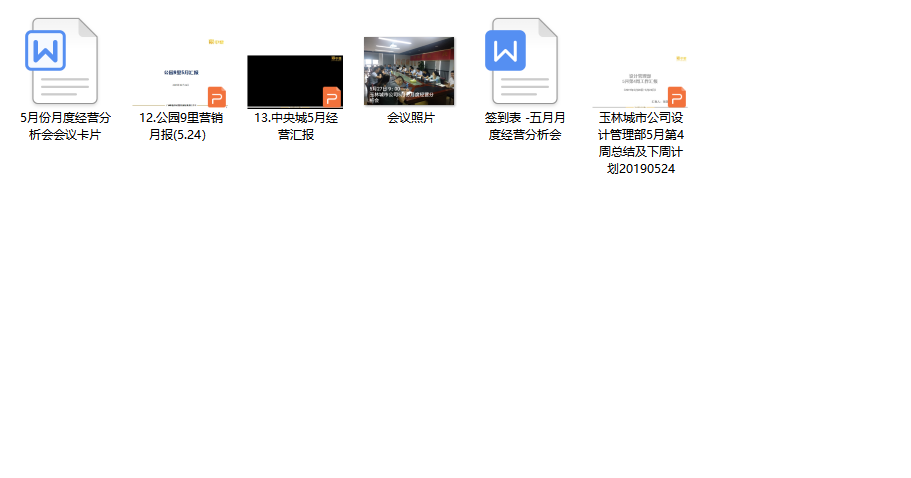This screenshot has width=911, height=478.
Task: Click the label 玉林城市公司设计管理部5月第4周总结及下周计划20190524
Action: coord(640,143)
